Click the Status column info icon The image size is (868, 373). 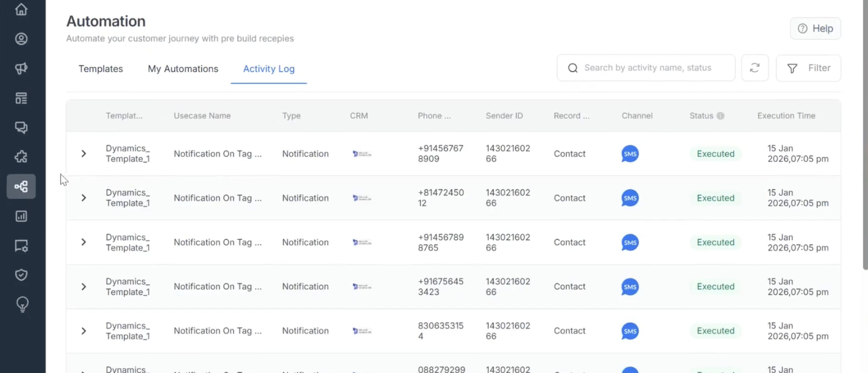pyautogui.click(x=720, y=116)
